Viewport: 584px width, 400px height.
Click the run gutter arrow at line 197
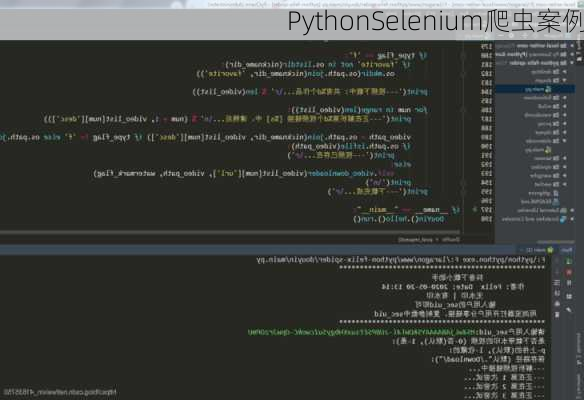474,210
